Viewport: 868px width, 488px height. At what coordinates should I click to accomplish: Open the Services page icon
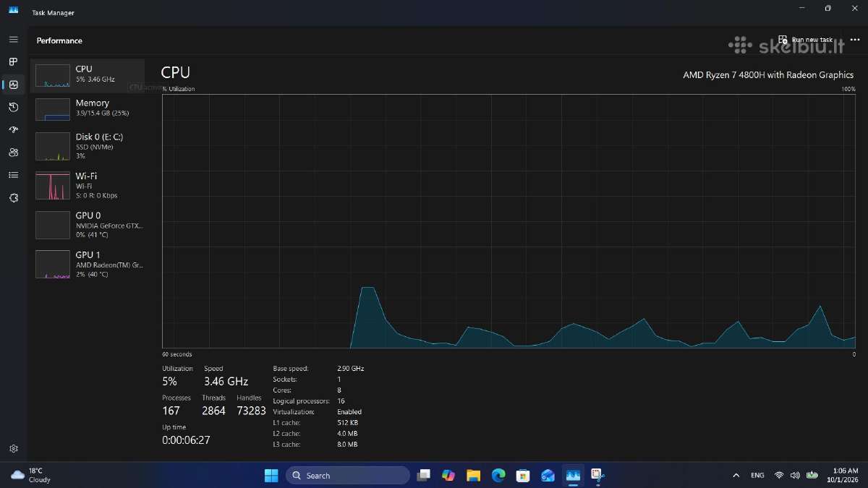coord(13,197)
